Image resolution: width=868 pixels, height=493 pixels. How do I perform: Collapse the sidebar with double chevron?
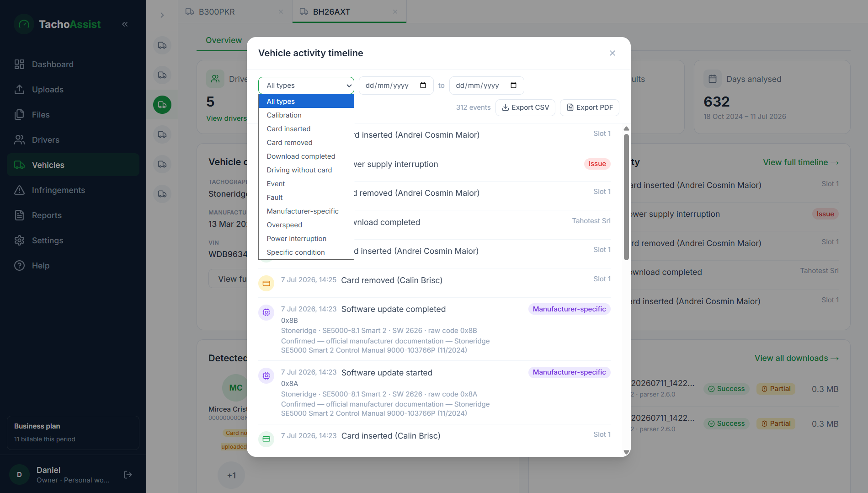coord(125,24)
